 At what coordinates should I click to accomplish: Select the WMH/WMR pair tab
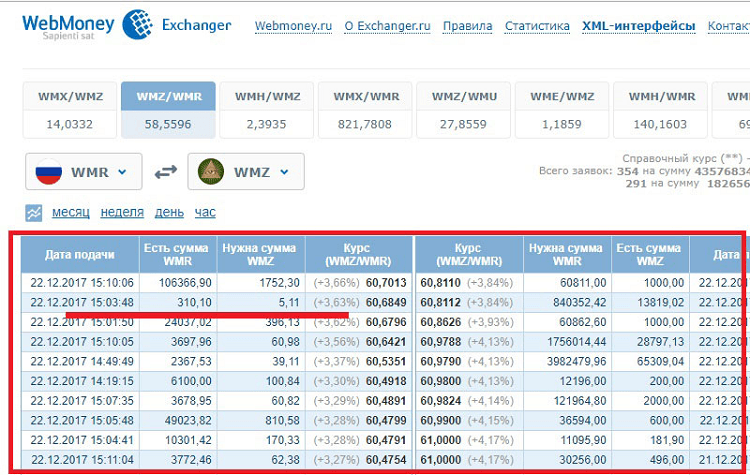(x=661, y=110)
